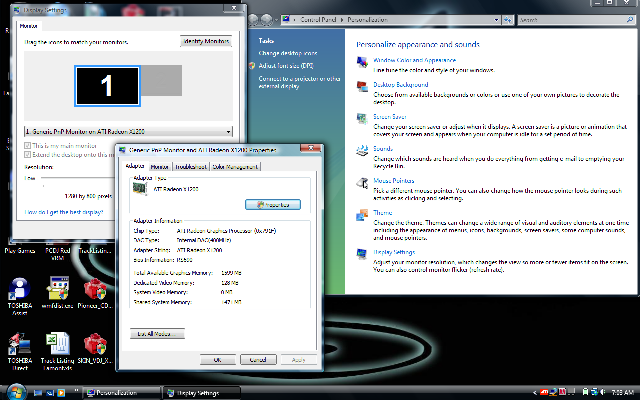Click the Mouse Pointers icon
This screenshot has height=400, width=640.
pyautogui.click(x=362, y=184)
